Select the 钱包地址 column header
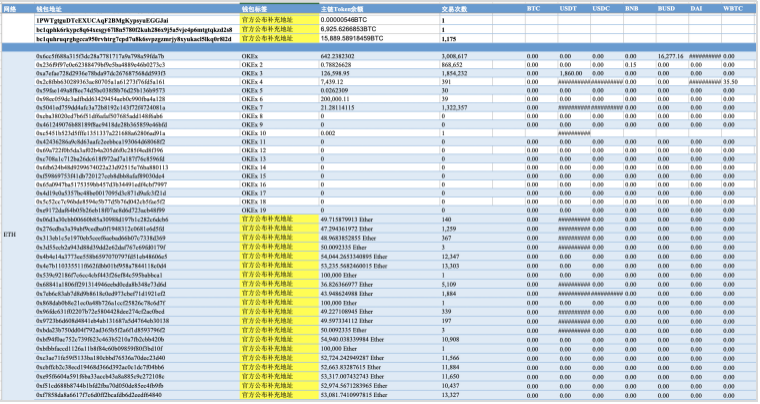Screen dimensions: 760x404 click(49, 9)
